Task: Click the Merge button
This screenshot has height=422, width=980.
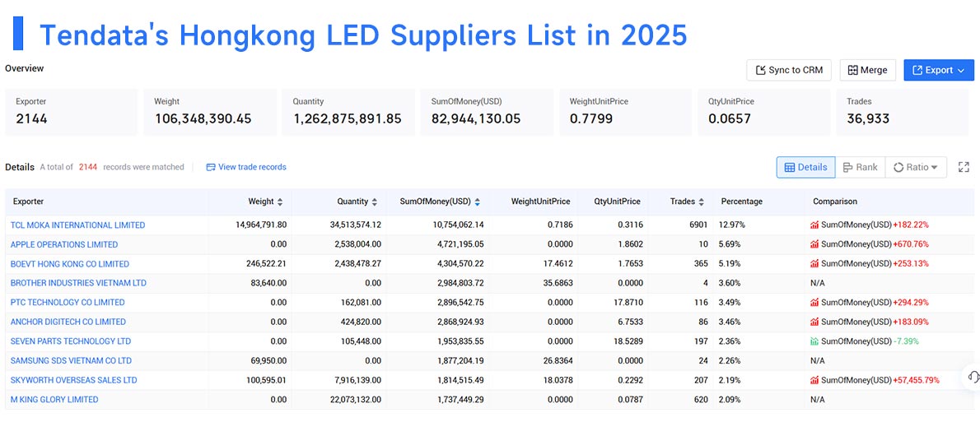Action: [867, 70]
